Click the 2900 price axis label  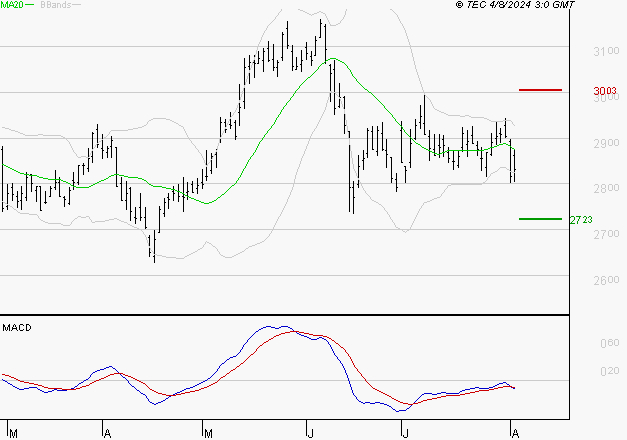pos(606,143)
